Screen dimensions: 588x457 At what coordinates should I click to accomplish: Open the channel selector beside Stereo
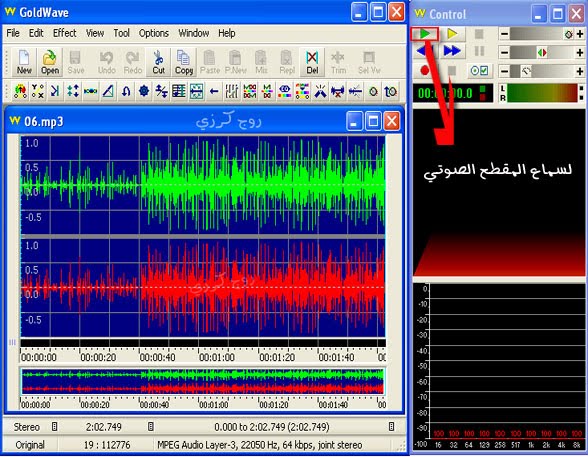pos(54,427)
